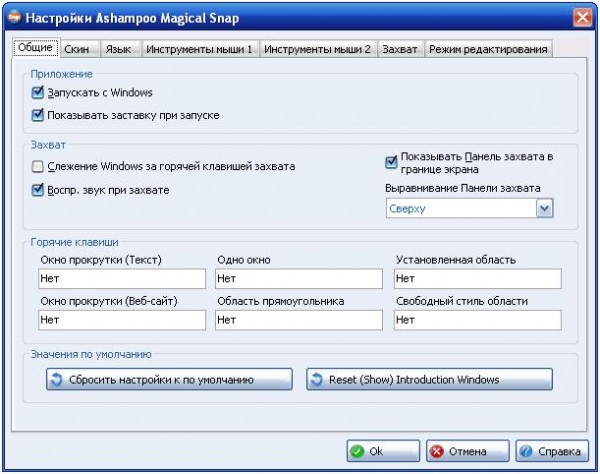
Task: Click the Область прямоугольника hotkey field
Action: (x=299, y=320)
